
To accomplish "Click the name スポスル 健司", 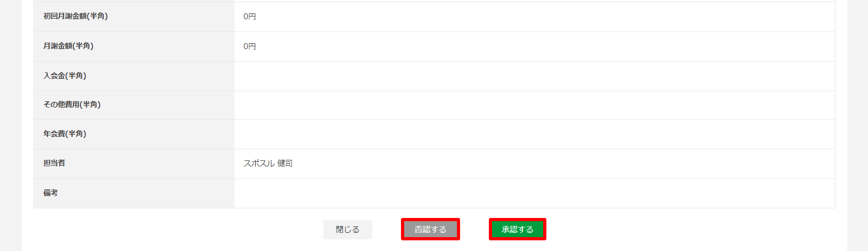I will point(268,164).
